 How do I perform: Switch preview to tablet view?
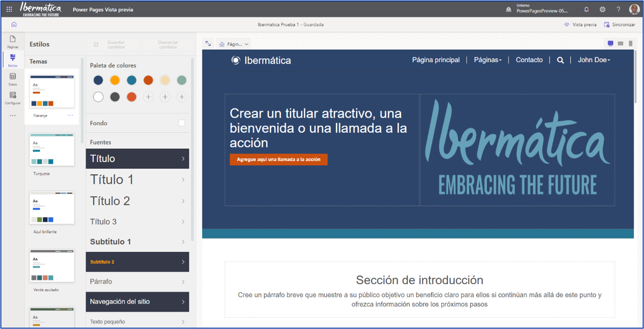pos(620,43)
